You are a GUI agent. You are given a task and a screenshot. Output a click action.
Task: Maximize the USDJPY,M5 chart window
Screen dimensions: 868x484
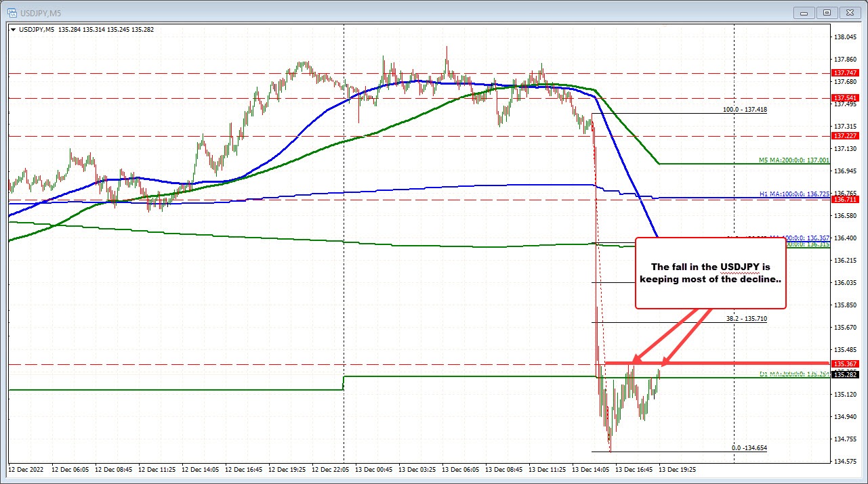pos(827,12)
